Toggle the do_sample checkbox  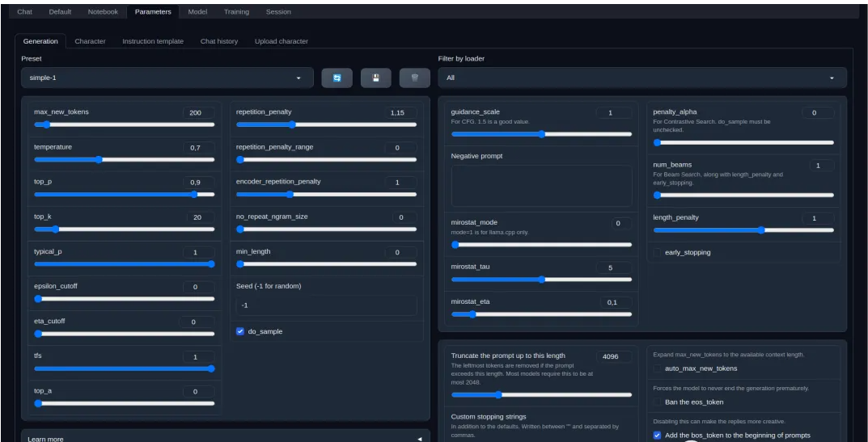[x=239, y=331]
